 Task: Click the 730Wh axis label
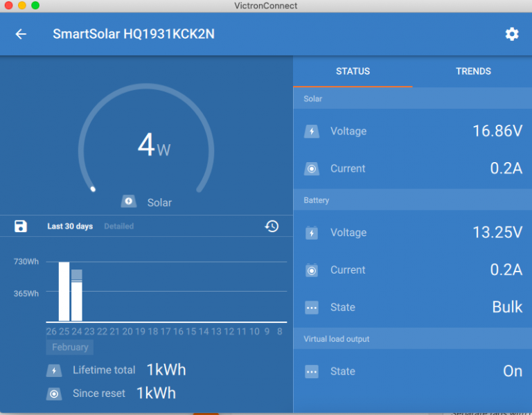(26, 262)
